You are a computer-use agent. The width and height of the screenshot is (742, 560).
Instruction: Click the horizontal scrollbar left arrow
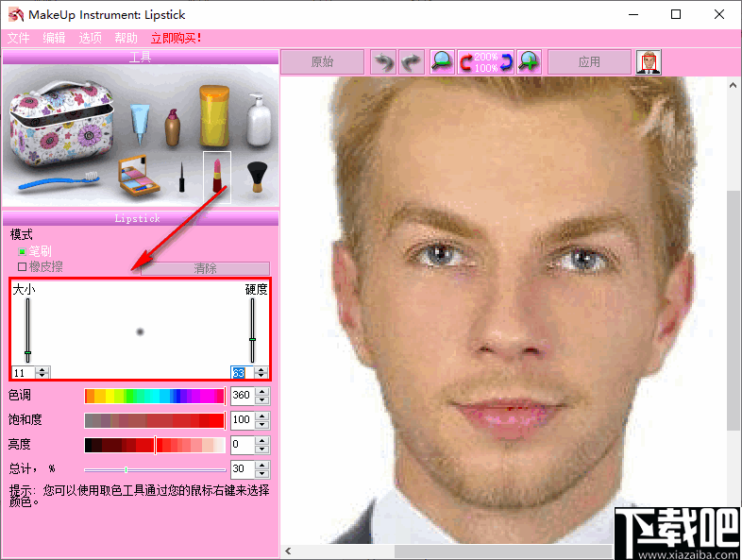click(x=288, y=551)
